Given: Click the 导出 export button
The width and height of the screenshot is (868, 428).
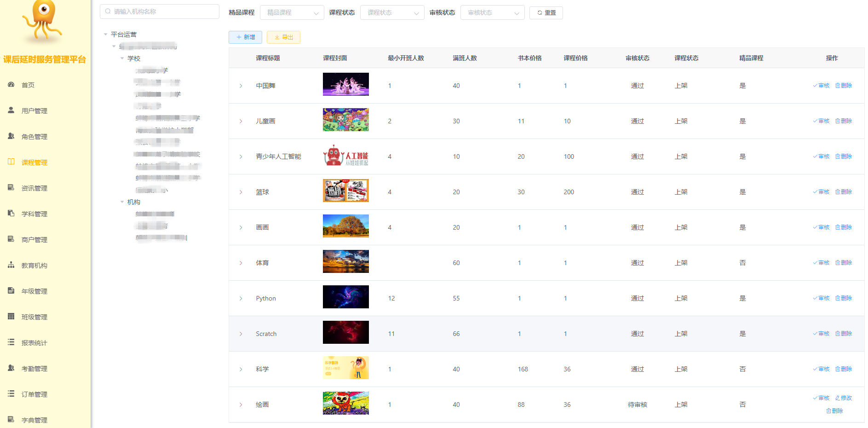Looking at the screenshot, I should click(283, 37).
